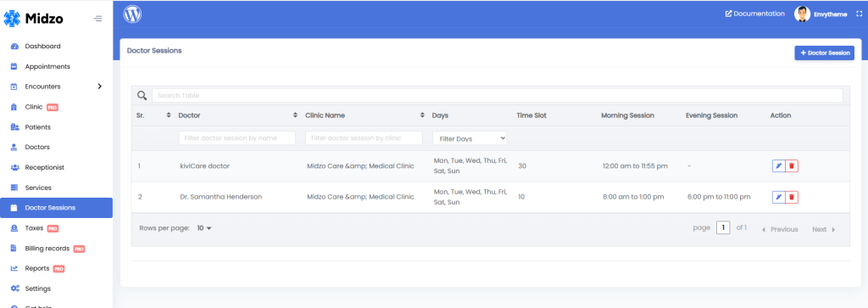This screenshot has height=308, width=868.
Task: Toggle fullscreen icon near Envytheme
Action: [860, 14]
